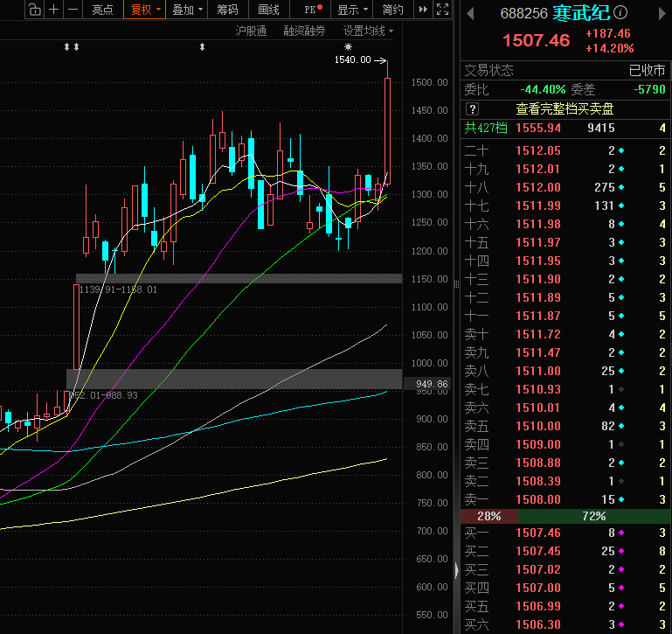Click the side panel collapse arrow
This screenshot has height=634, width=672.
pyautogui.click(x=456, y=570)
